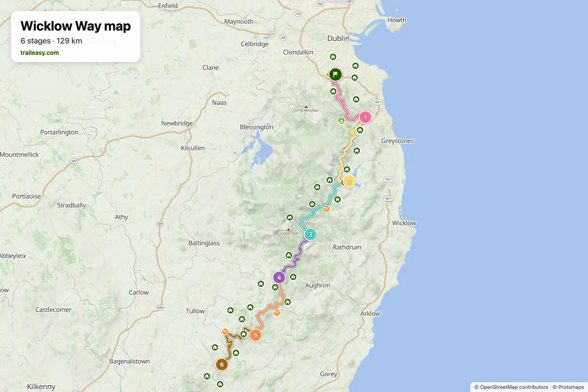Select accommodation icon directly under stage 1 marker
Screen dimensions: 588x392
pyautogui.click(x=360, y=130)
